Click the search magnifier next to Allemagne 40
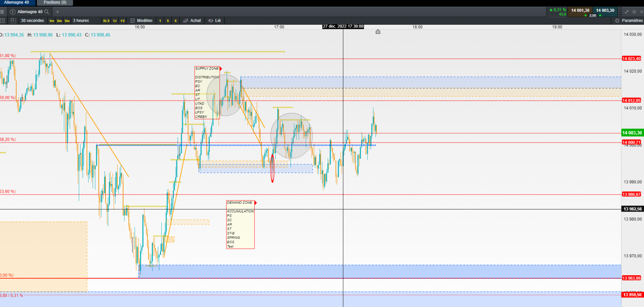The height and width of the screenshot is (307, 644). click(x=47, y=12)
